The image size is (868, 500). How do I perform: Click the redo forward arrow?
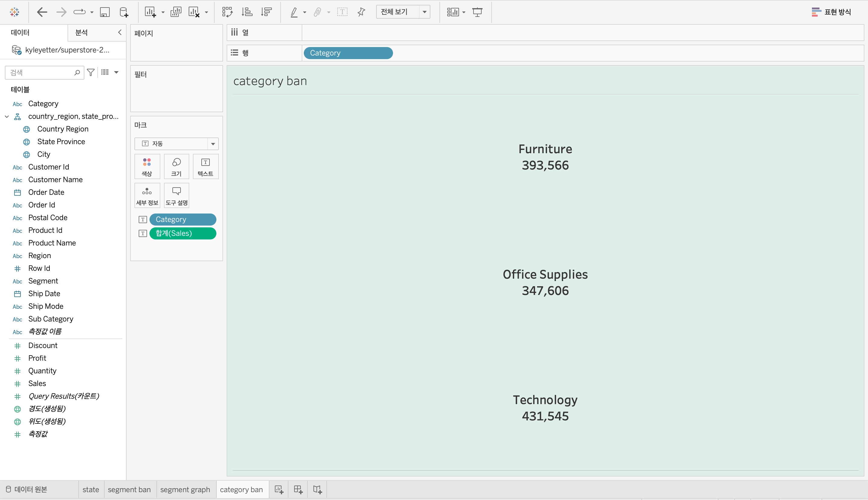pos(61,12)
